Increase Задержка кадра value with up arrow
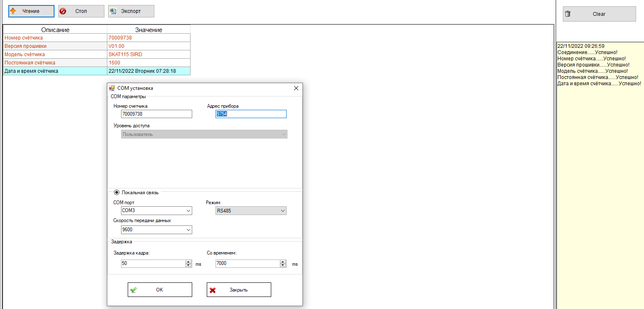 [x=188, y=262]
